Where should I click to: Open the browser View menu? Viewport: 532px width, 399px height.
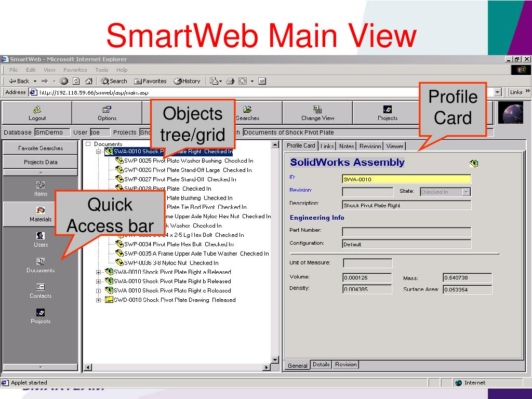pos(49,70)
